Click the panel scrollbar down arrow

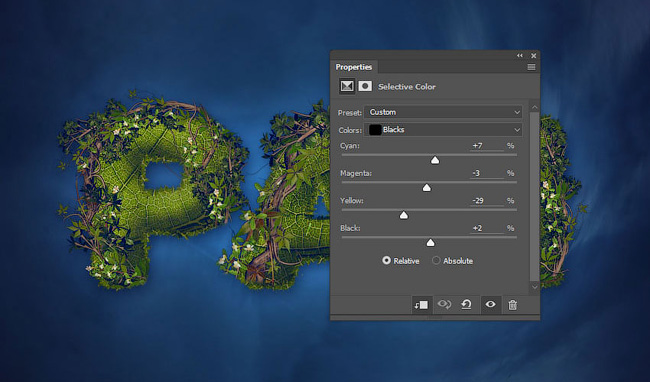pyautogui.click(x=535, y=287)
